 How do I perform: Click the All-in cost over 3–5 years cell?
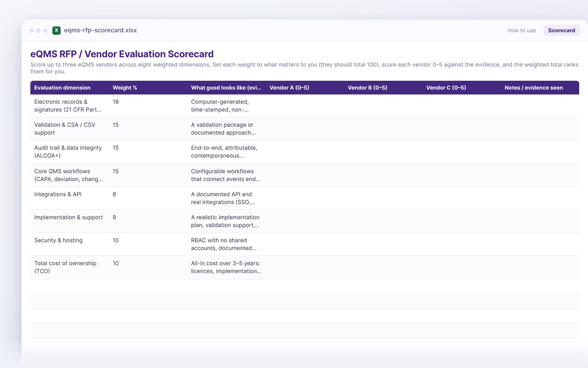click(x=226, y=267)
